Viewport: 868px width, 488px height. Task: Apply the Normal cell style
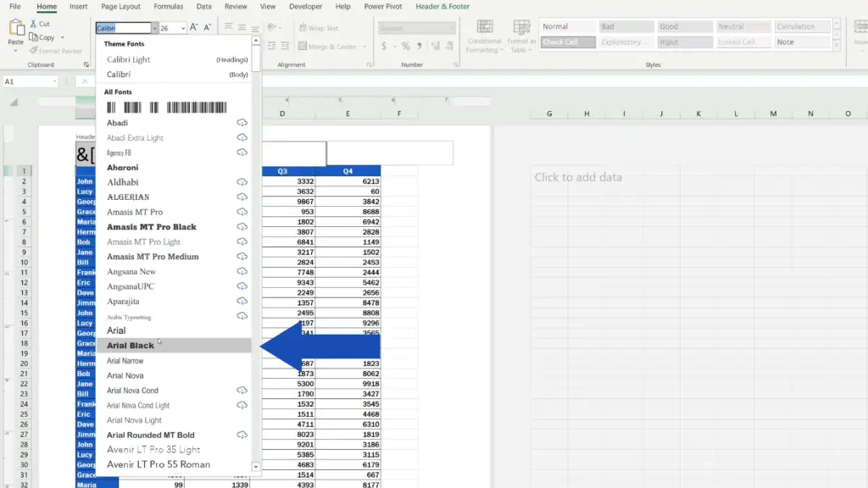click(568, 26)
